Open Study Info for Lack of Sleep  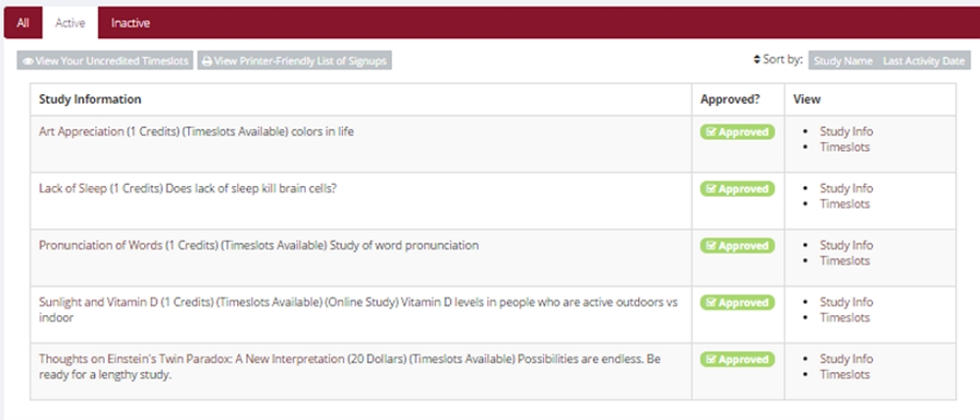[x=847, y=189]
